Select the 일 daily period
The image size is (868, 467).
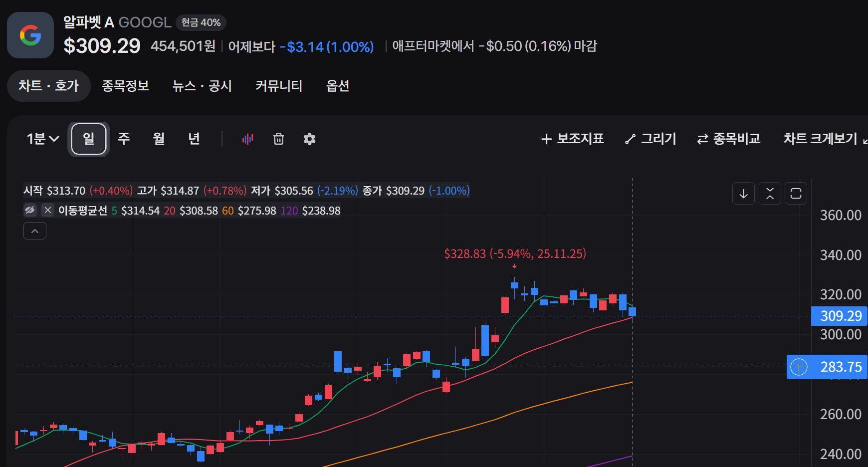click(89, 139)
